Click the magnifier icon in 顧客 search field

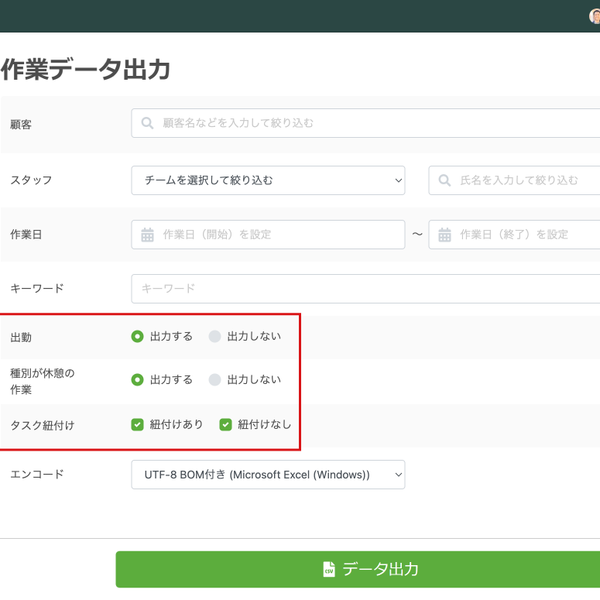pos(147,123)
